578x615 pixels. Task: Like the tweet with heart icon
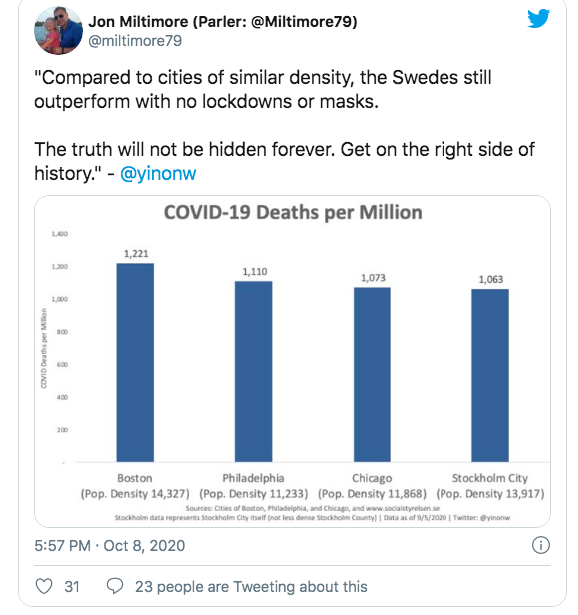coord(44,586)
